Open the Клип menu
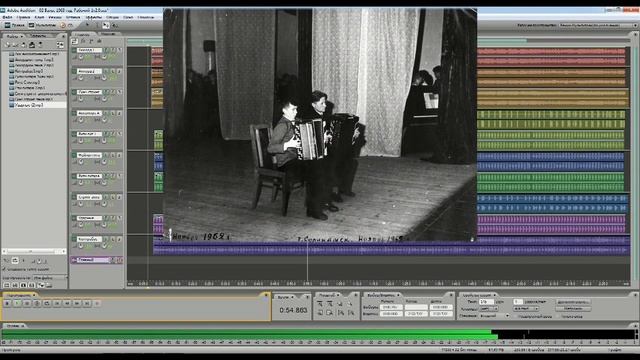The width and height of the screenshot is (640, 360). tap(40, 18)
